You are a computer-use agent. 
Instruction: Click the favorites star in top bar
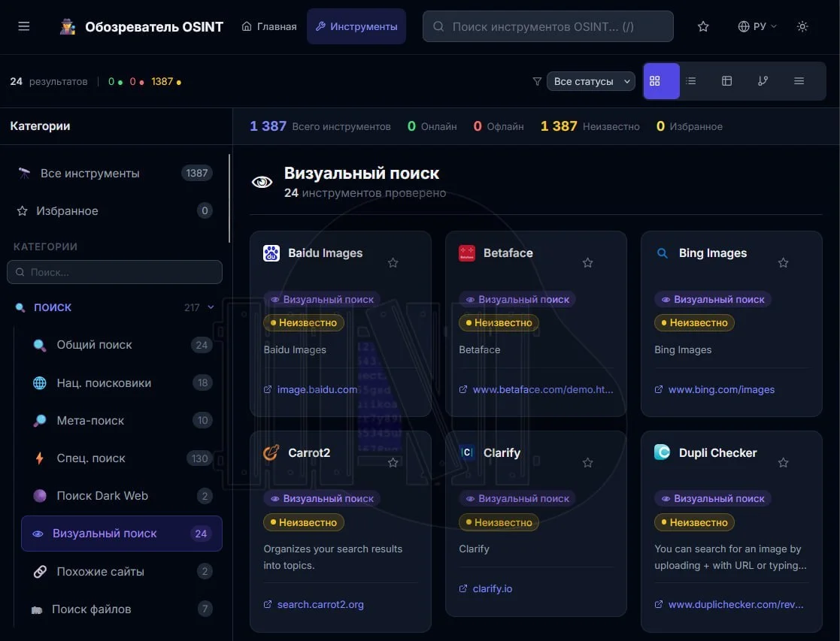(x=703, y=26)
